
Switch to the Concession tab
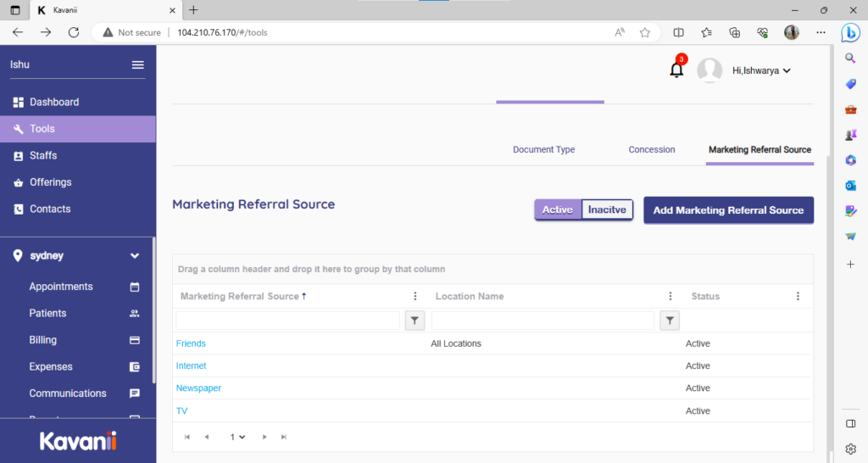(x=652, y=149)
